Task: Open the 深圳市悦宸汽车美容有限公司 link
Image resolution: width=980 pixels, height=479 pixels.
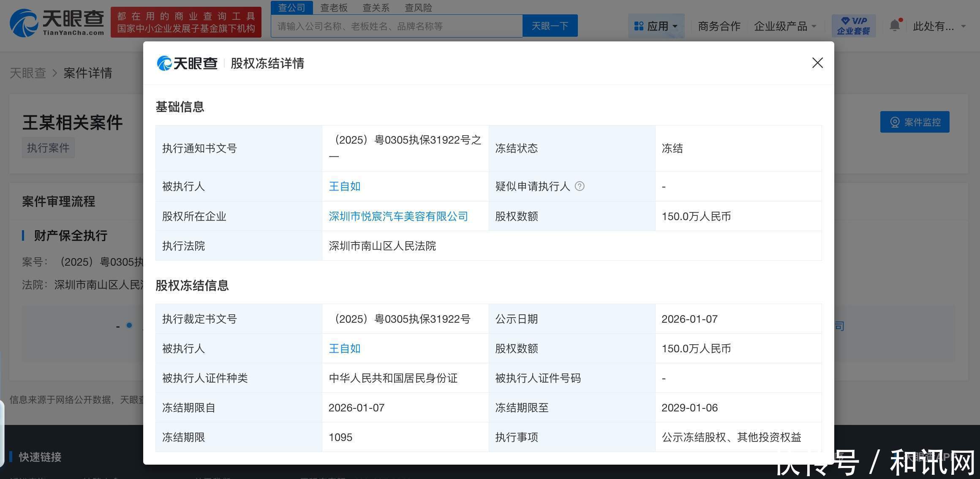Action: pos(398,216)
